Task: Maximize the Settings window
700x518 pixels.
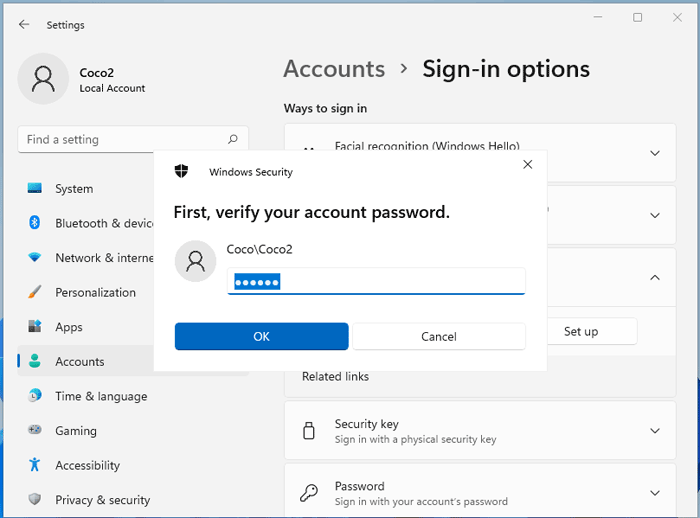Action: [638, 17]
